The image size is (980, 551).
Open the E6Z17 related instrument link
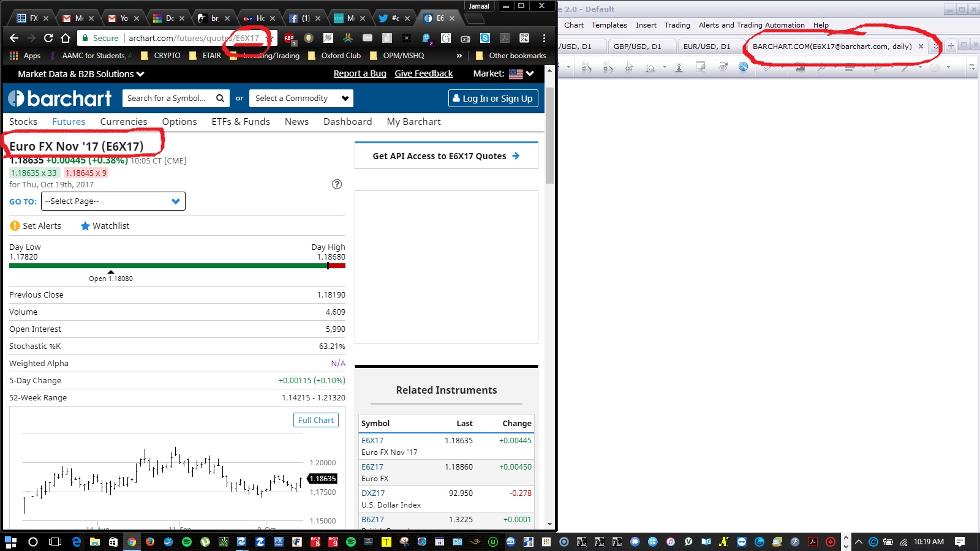(372, 467)
